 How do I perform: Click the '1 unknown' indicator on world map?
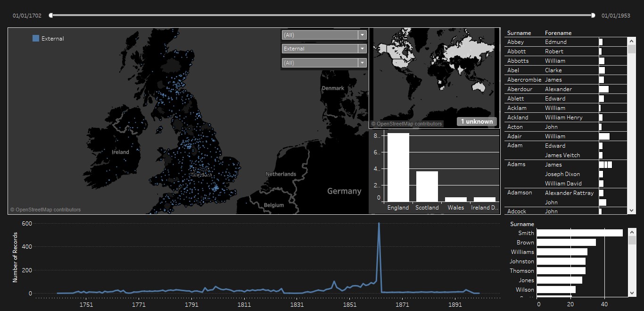tap(477, 122)
